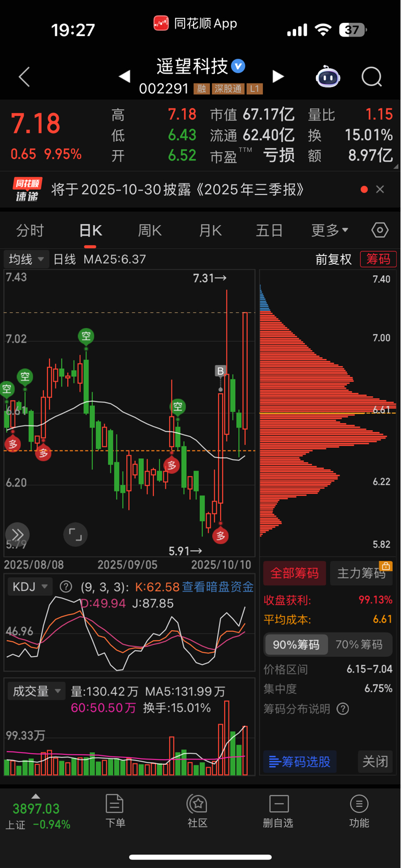The image size is (401, 868).
Task: Tap 删自选 to remove from watchlist
Action: 278,811
